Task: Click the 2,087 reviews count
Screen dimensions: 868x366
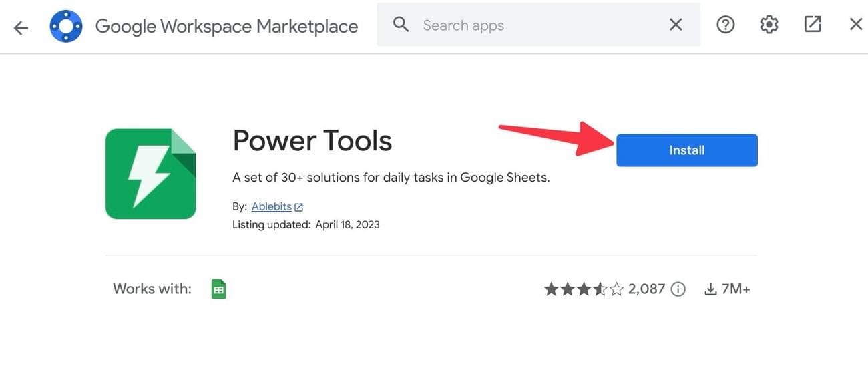Action: [646, 289]
